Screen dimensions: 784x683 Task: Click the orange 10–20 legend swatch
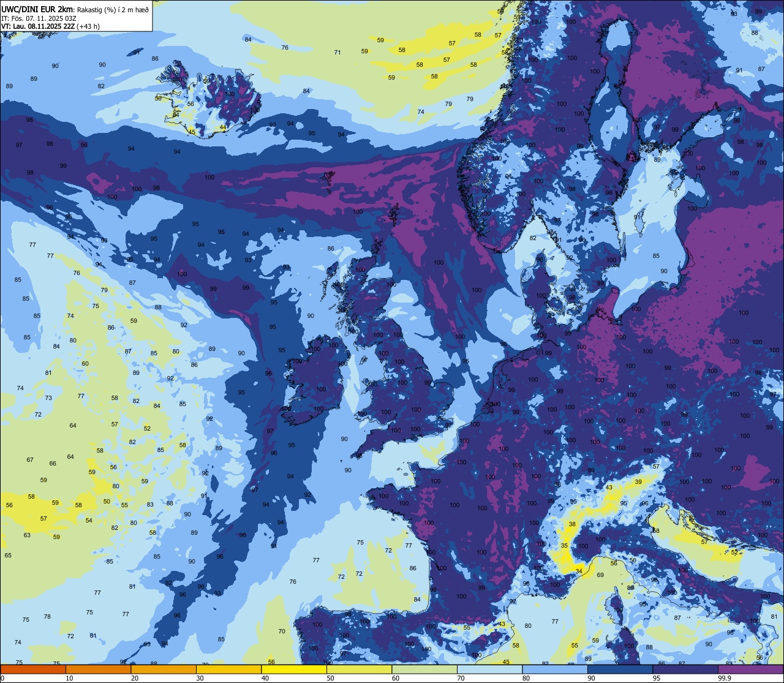[x=98, y=669]
